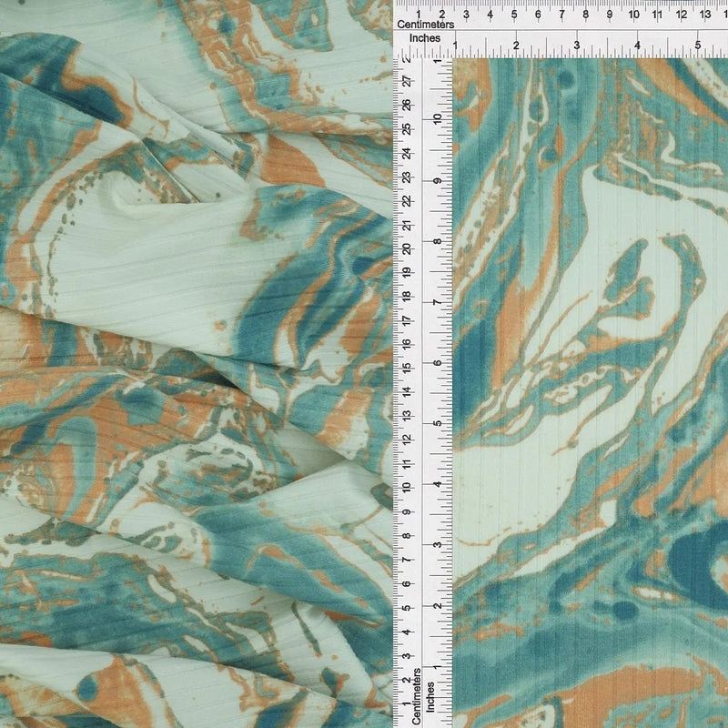Image resolution: width=728 pixels, height=728 pixels.
Task: Click the 20 mark on the vertical ruler
Action: (x=407, y=248)
